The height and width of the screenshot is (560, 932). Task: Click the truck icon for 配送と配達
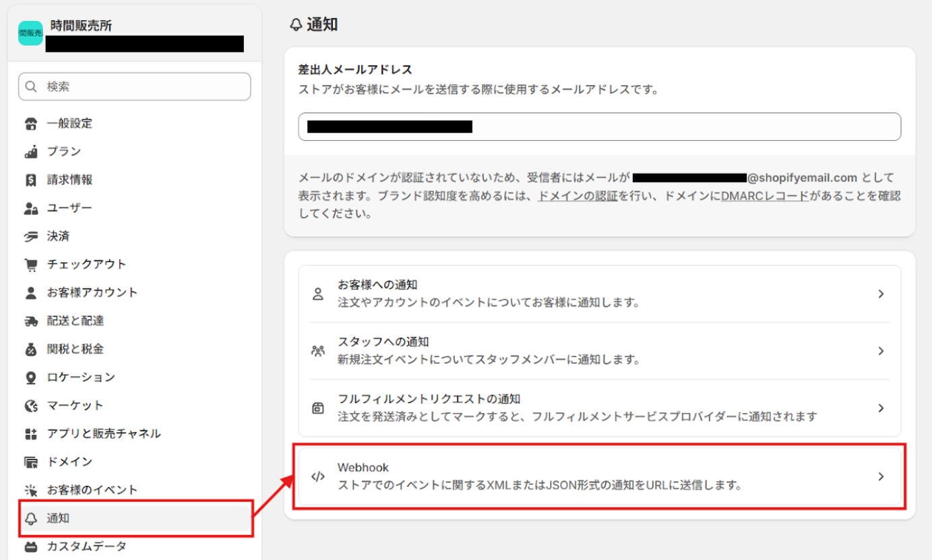pyautogui.click(x=30, y=320)
